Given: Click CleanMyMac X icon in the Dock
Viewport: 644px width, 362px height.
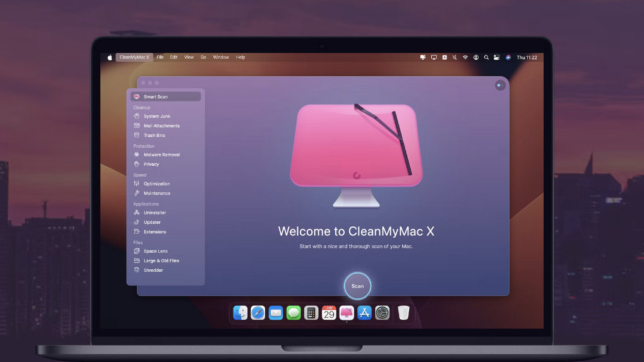Looking at the screenshot, I should [347, 313].
